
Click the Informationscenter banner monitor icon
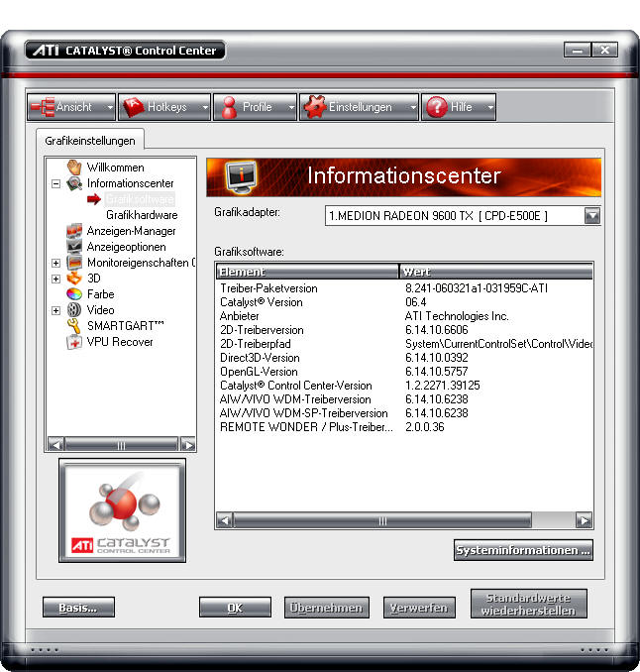point(241,177)
